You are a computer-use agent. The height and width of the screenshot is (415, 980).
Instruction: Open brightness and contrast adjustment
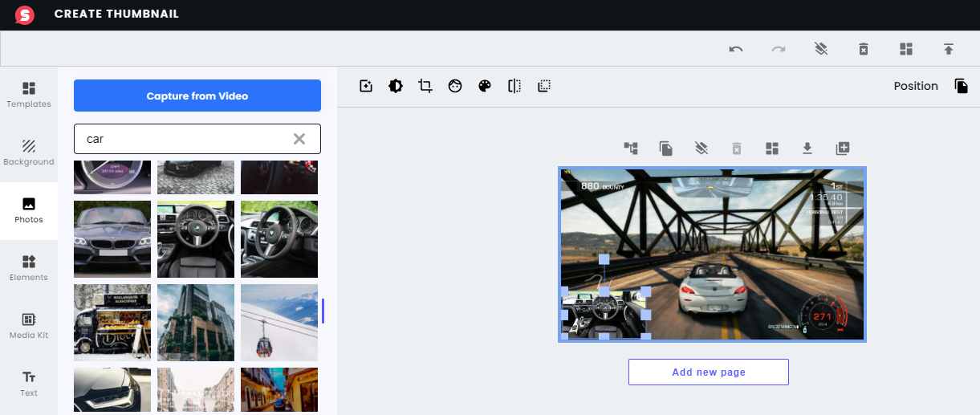(x=396, y=86)
